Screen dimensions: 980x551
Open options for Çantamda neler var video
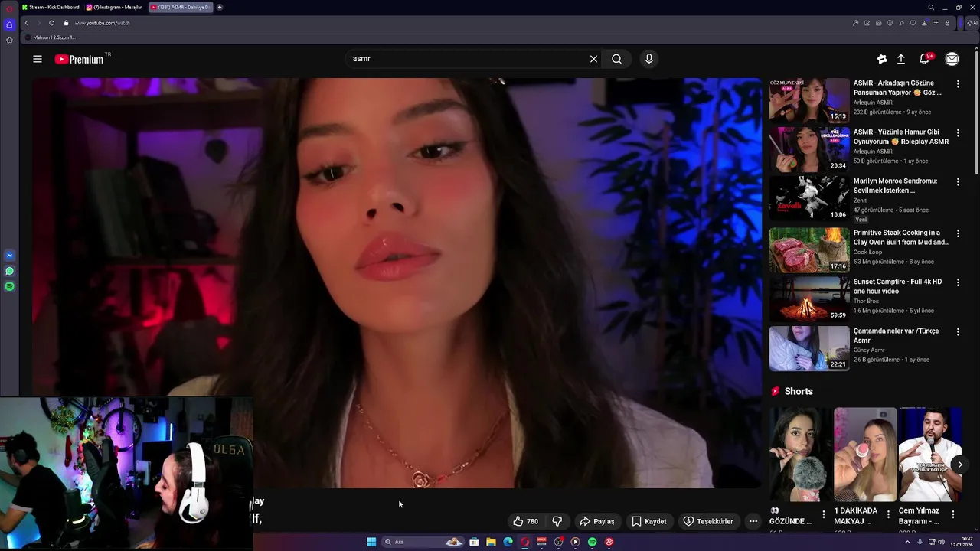pyautogui.click(x=958, y=331)
